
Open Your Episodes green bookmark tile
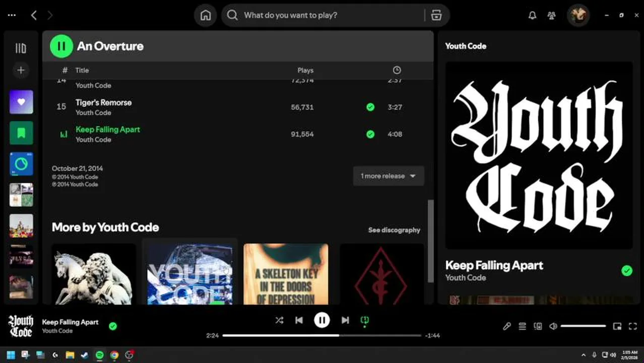tap(21, 133)
